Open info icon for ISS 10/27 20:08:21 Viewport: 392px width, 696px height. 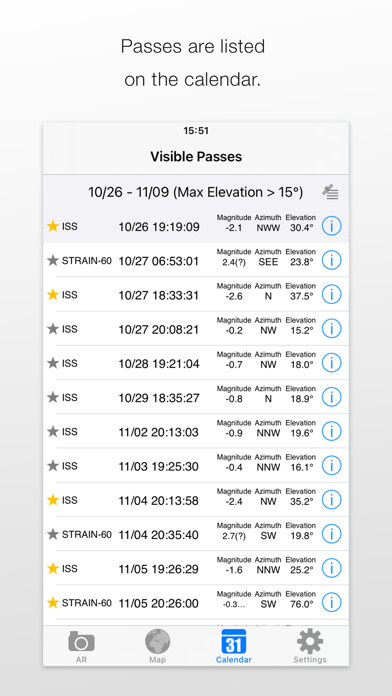[331, 329]
